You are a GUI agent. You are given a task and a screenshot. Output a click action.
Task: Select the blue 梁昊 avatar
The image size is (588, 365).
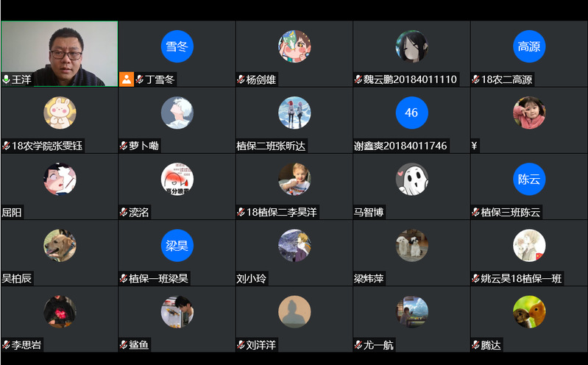(x=177, y=245)
